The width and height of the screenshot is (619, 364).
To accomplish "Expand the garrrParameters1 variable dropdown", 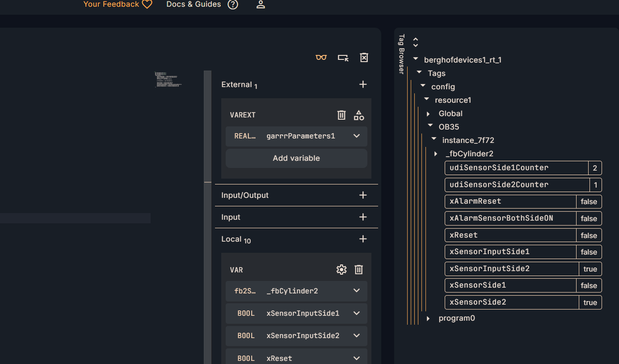I will (356, 136).
